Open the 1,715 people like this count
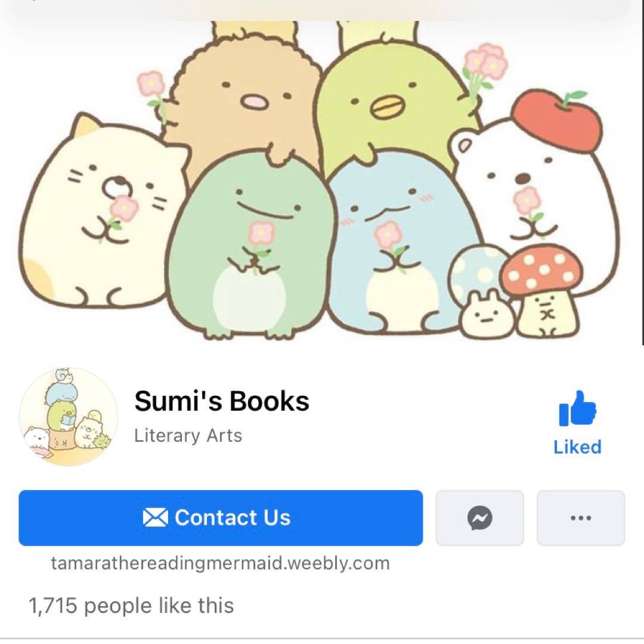 pos(131,605)
